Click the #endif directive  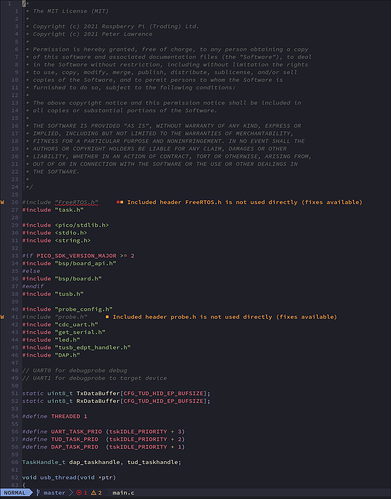tap(33, 287)
